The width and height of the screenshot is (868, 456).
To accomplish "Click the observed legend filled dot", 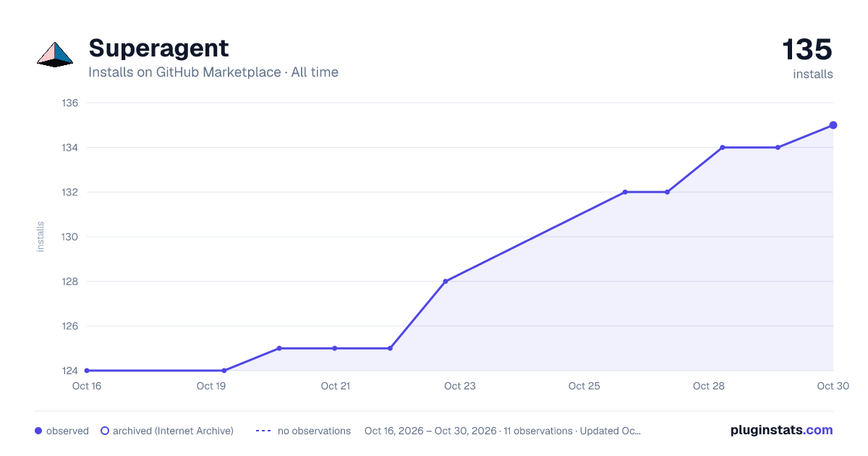I will pos(38,431).
